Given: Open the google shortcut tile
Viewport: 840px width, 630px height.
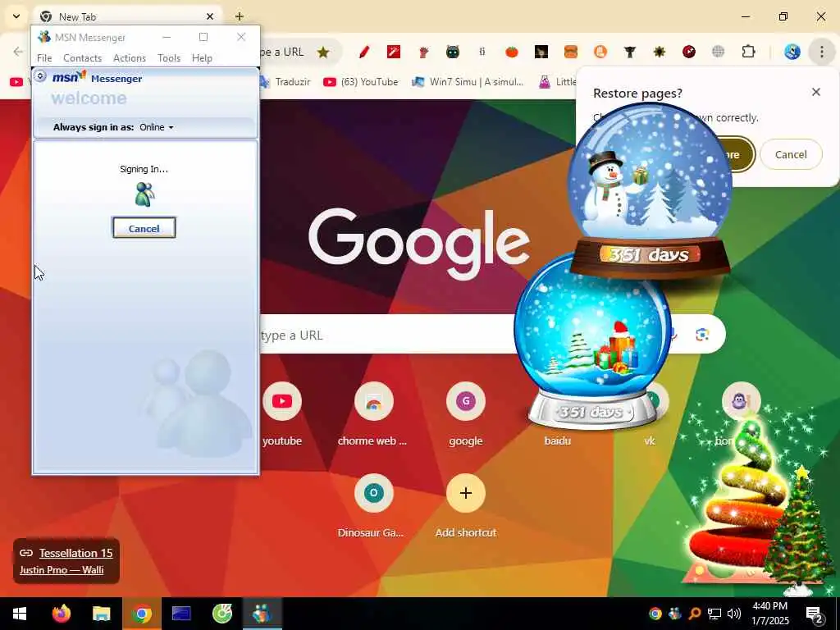Looking at the screenshot, I should [466, 401].
